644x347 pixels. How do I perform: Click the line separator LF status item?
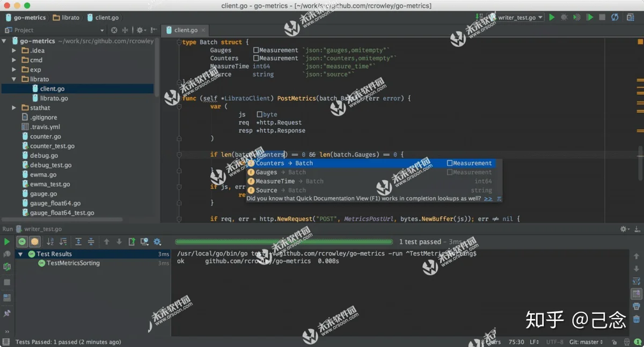click(535, 342)
